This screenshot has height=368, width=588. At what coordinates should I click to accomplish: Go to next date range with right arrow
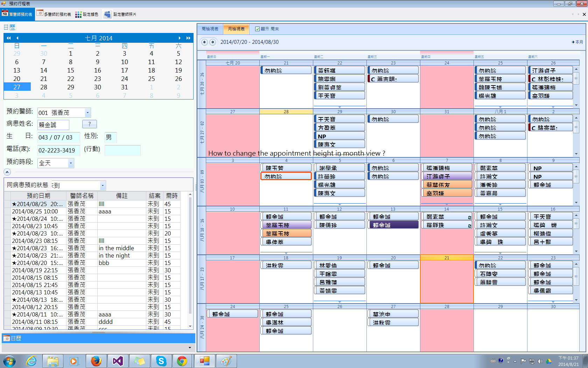[212, 42]
